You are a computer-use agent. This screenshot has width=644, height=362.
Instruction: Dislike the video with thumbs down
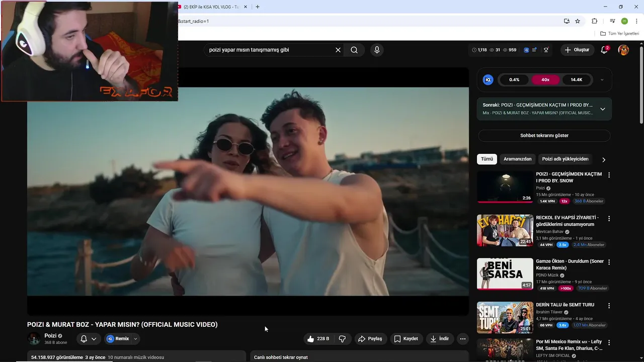(x=342, y=339)
